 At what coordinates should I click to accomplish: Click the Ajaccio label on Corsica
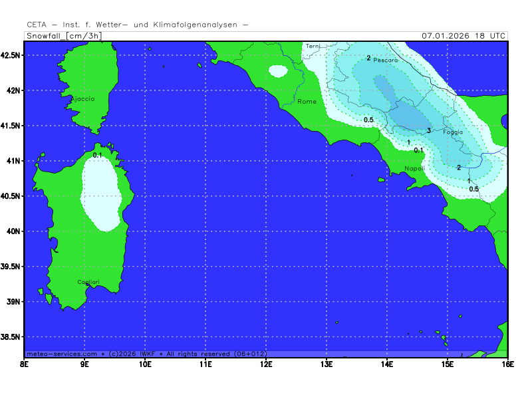point(83,99)
